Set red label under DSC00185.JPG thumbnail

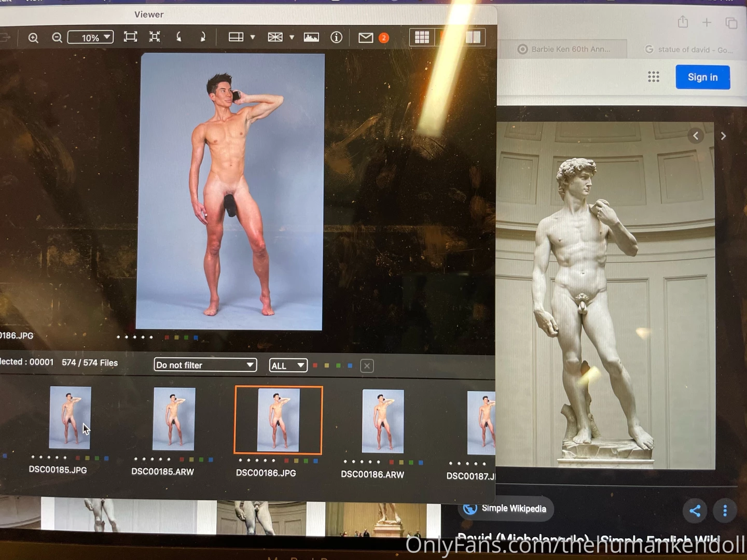pos(78,458)
